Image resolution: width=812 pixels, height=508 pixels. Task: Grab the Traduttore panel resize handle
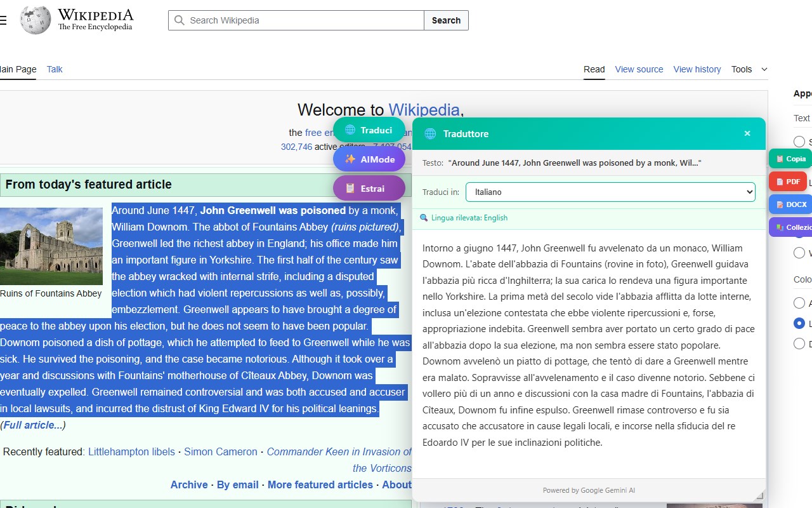760,495
